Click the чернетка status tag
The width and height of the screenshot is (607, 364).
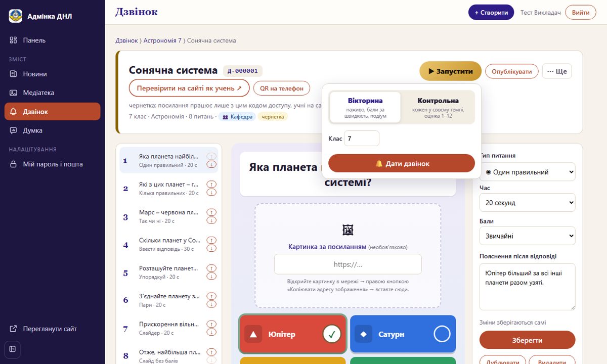273,117
